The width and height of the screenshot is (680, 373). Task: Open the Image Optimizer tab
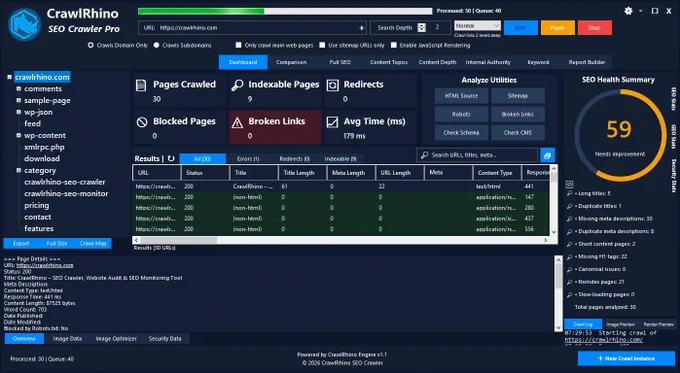pos(116,339)
